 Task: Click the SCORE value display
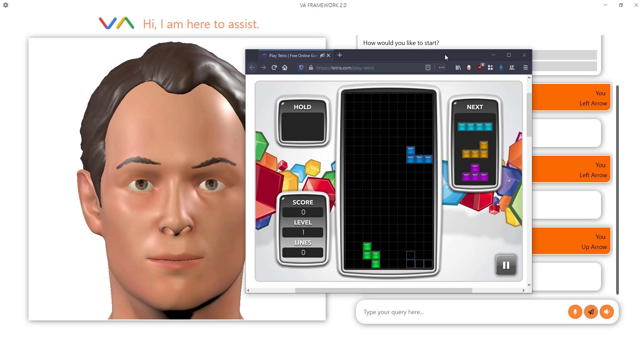pos(303,212)
